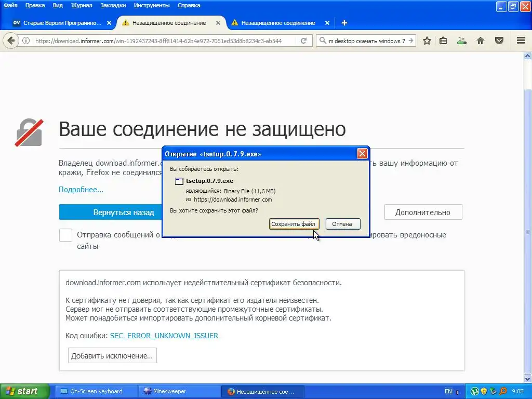Open the Справка menu
This screenshot has width=532, height=399.
[x=189, y=5]
